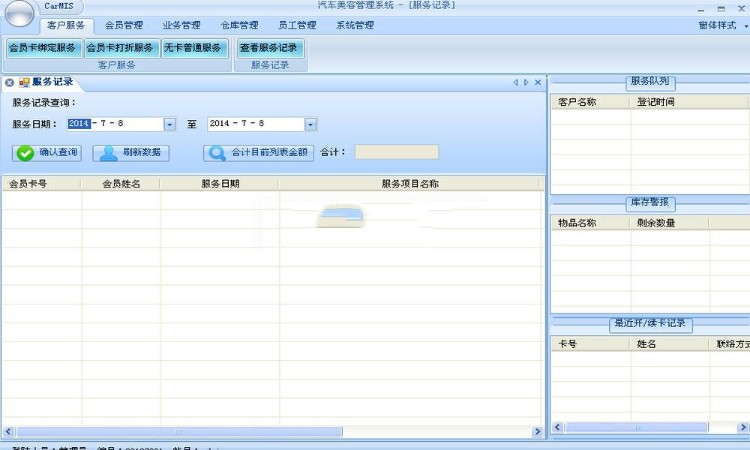Close the 服务记录 tab with the round X icon
The height and width of the screenshot is (450, 750).
coord(9,83)
